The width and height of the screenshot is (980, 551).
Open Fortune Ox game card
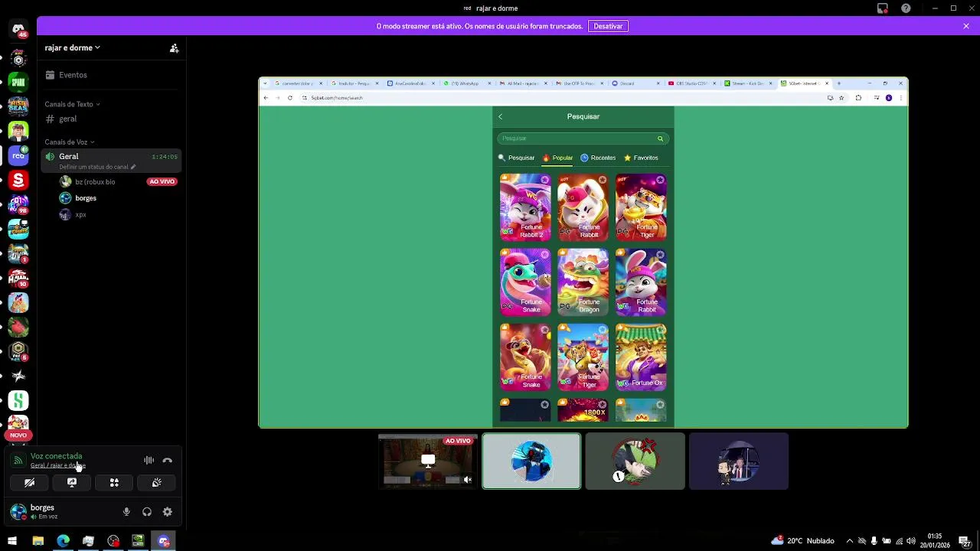coord(641,357)
